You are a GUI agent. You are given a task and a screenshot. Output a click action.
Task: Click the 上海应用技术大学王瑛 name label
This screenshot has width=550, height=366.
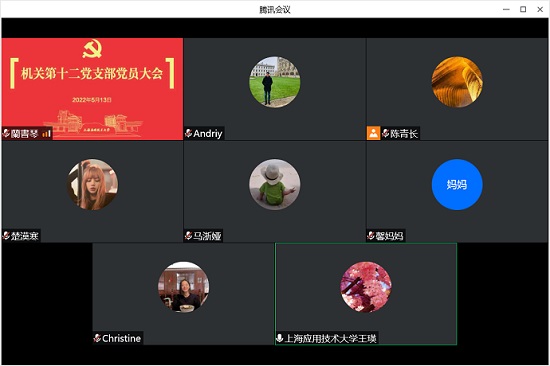pyautogui.click(x=330, y=338)
